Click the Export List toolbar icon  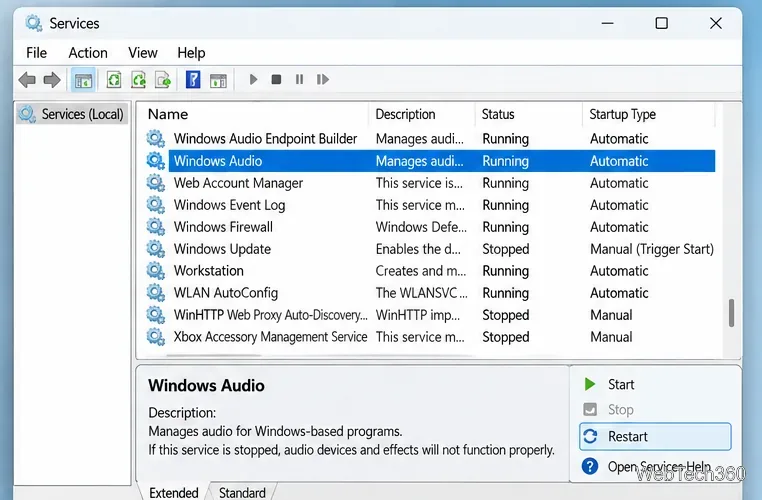[163, 80]
